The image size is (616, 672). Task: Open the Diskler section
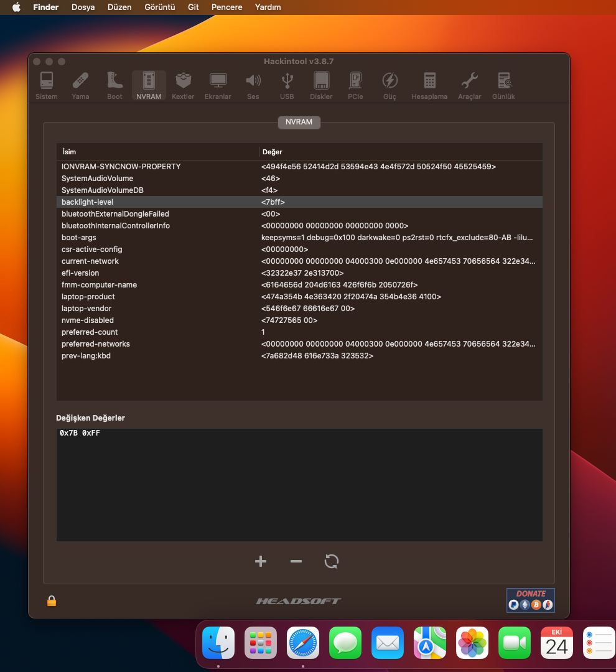pyautogui.click(x=321, y=86)
